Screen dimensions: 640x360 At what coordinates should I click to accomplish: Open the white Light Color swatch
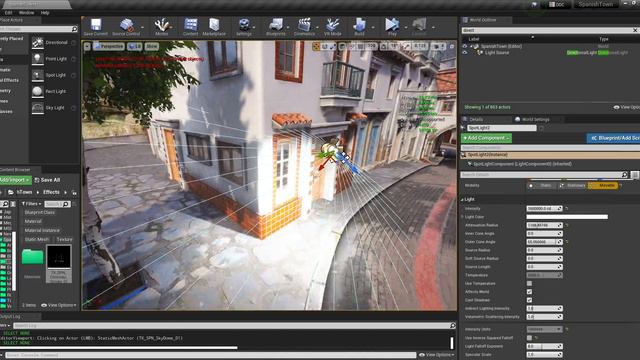click(567, 217)
